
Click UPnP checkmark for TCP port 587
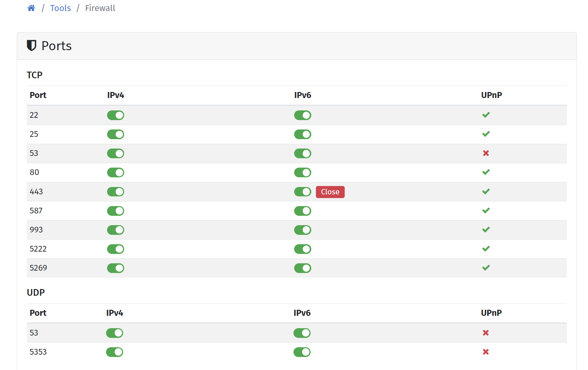click(x=486, y=211)
